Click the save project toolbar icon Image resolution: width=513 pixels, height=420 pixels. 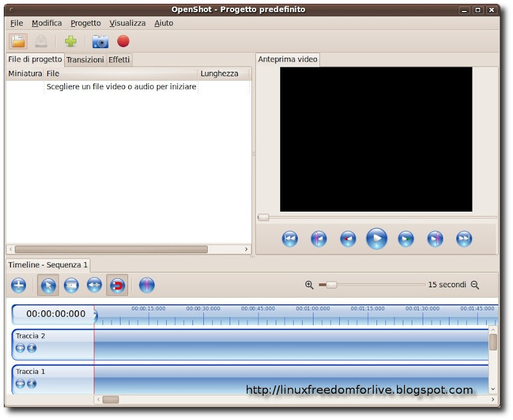(x=41, y=42)
